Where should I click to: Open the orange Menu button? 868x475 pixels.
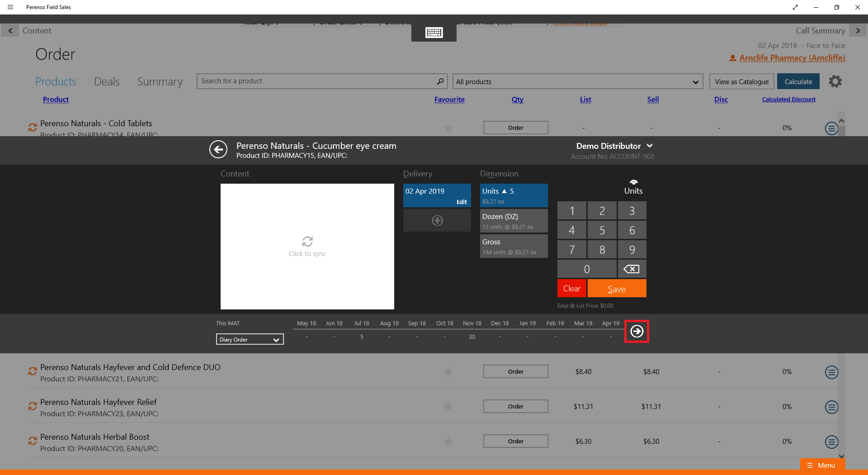[x=822, y=465]
